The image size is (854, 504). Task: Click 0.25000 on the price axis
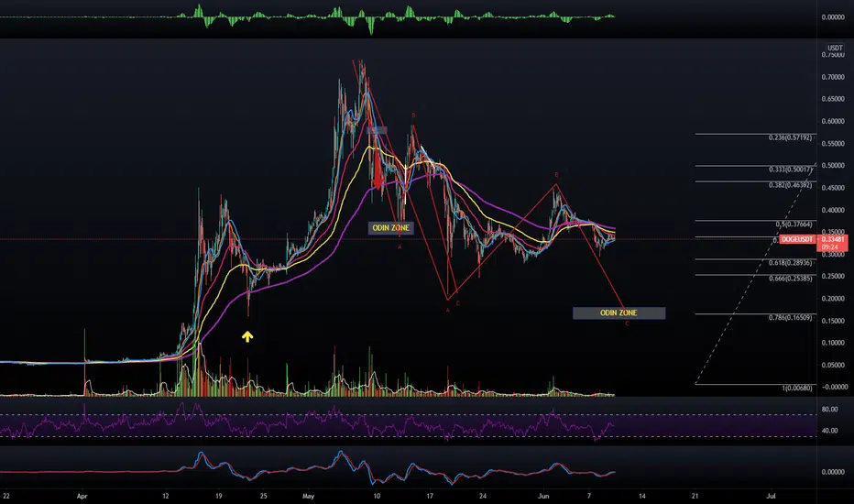pos(833,276)
